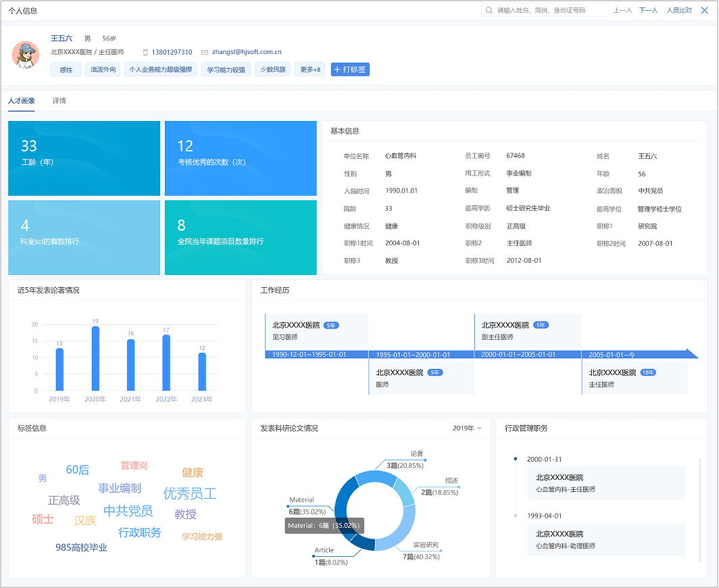
Task: Select the 少数民族 tag
Action: pos(273,69)
